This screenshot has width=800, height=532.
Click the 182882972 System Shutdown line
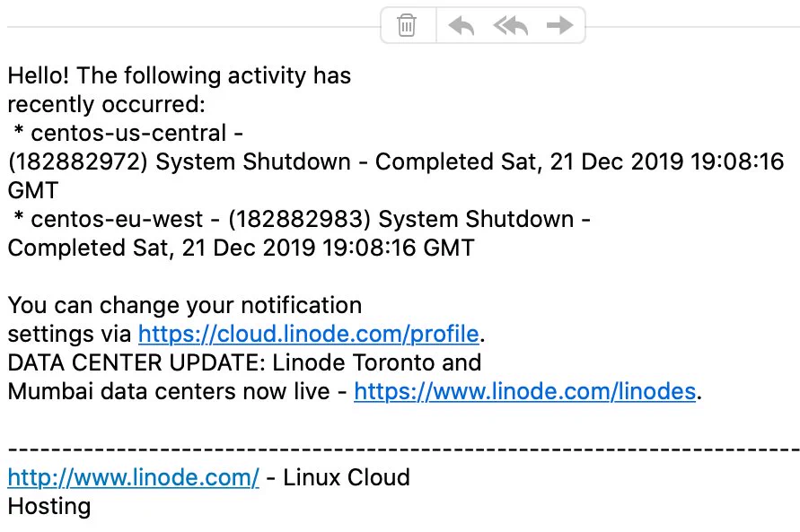pos(396,162)
